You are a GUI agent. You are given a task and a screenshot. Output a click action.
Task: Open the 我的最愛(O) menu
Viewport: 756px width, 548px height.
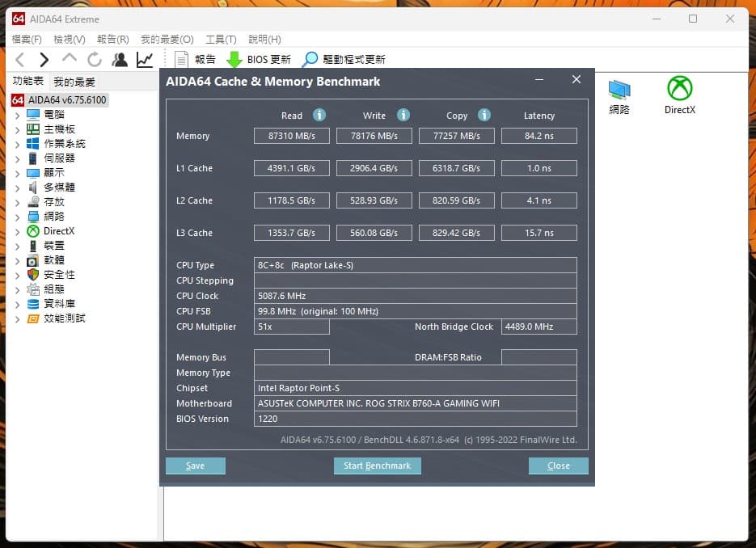(x=167, y=39)
